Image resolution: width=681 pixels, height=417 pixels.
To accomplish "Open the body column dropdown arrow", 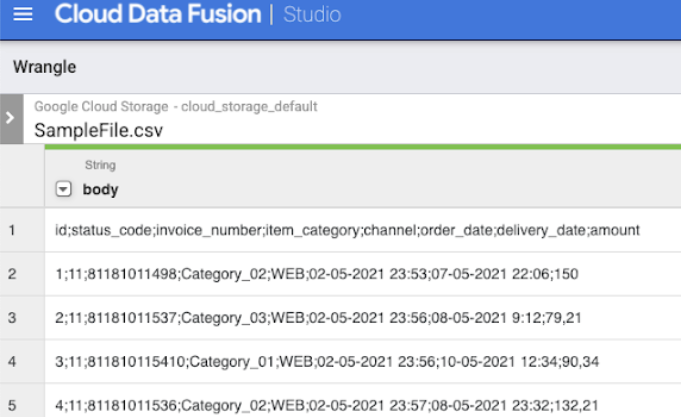I will (63, 189).
